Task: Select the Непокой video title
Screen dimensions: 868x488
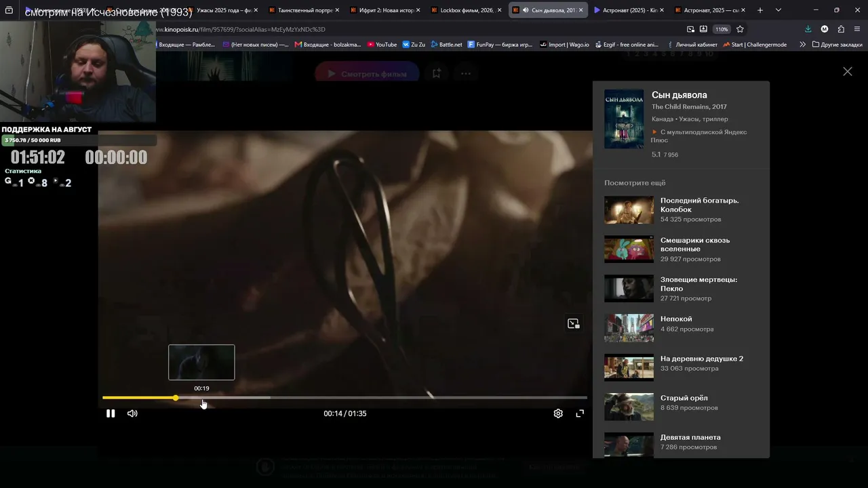Action: coord(676,319)
